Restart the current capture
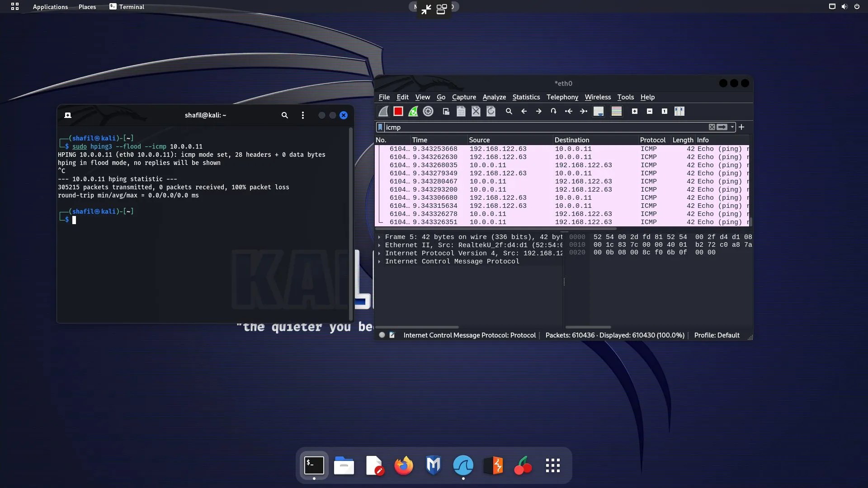This screenshot has width=868, height=488. (413, 111)
